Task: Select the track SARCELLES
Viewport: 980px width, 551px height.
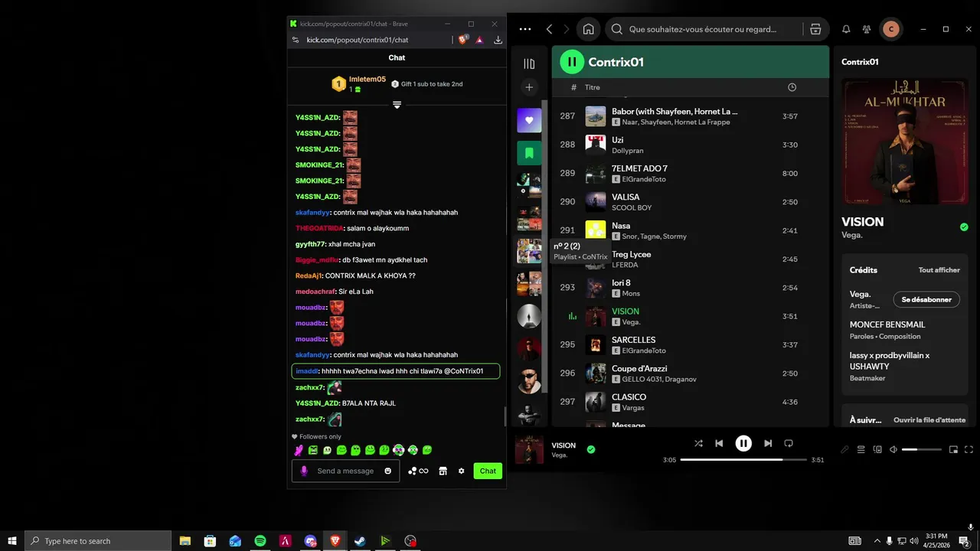Action: coord(691,344)
